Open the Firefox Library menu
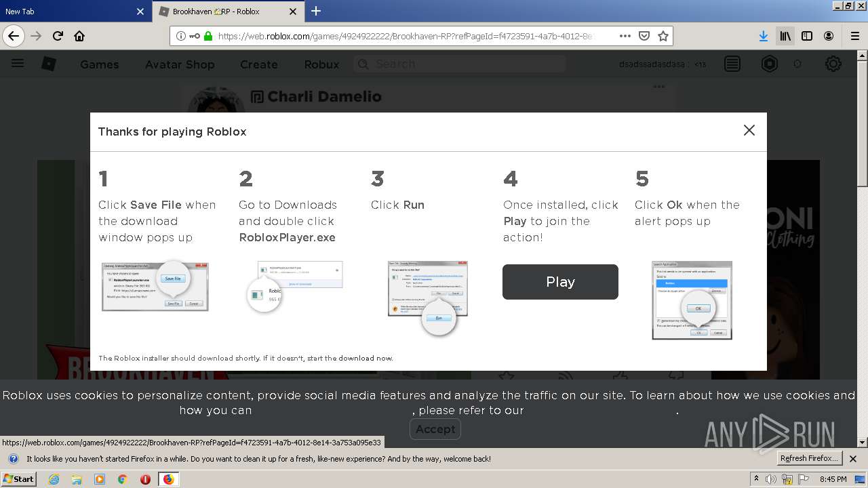Viewport: 868px width, 488px height. [x=785, y=36]
